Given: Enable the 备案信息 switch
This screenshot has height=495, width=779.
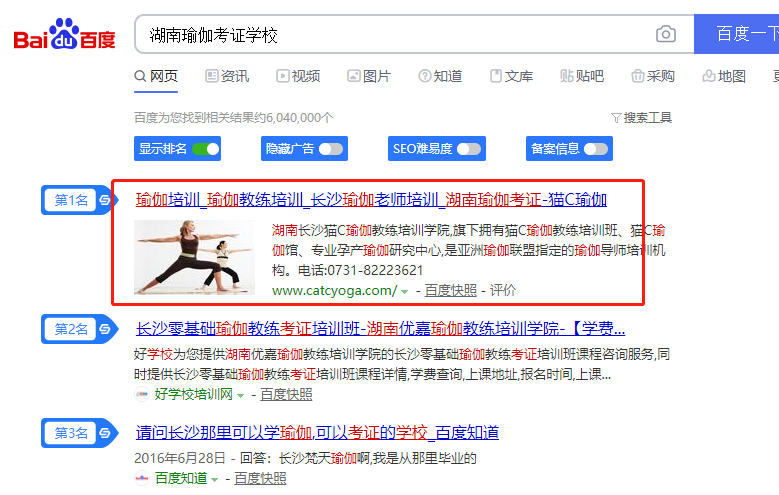Looking at the screenshot, I should (596, 149).
